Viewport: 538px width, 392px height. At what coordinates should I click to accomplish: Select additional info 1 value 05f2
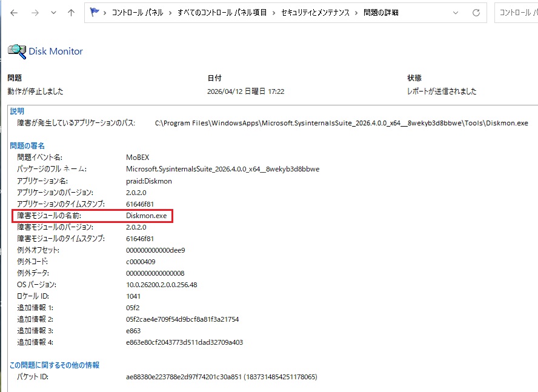(x=133, y=308)
